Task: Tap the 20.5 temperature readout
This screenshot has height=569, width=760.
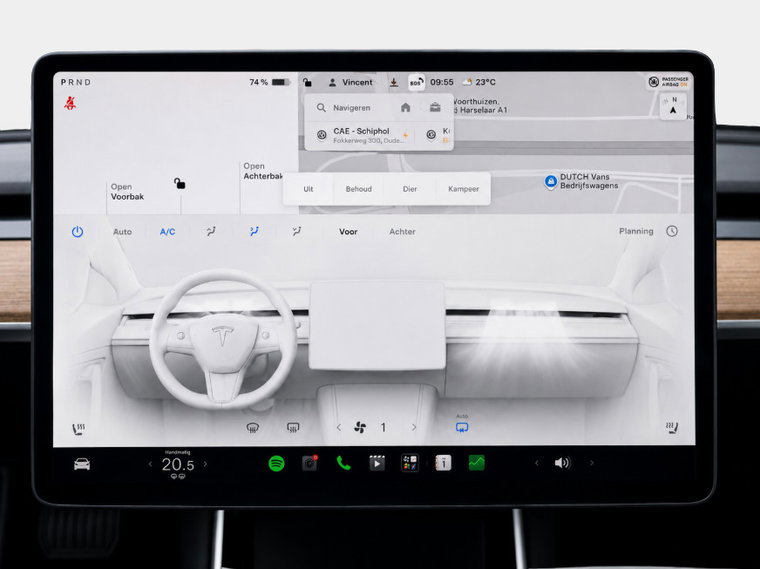Action: coord(178,464)
